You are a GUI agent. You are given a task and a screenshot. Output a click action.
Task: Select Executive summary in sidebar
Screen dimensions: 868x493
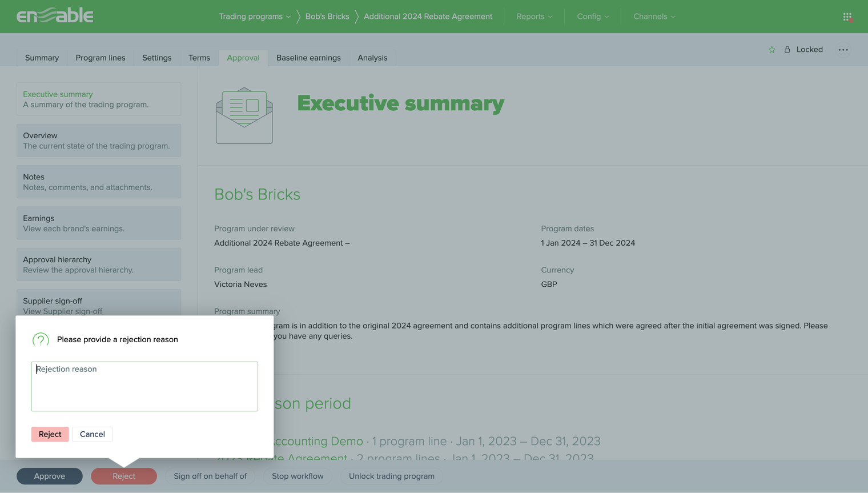(x=99, y=99)
